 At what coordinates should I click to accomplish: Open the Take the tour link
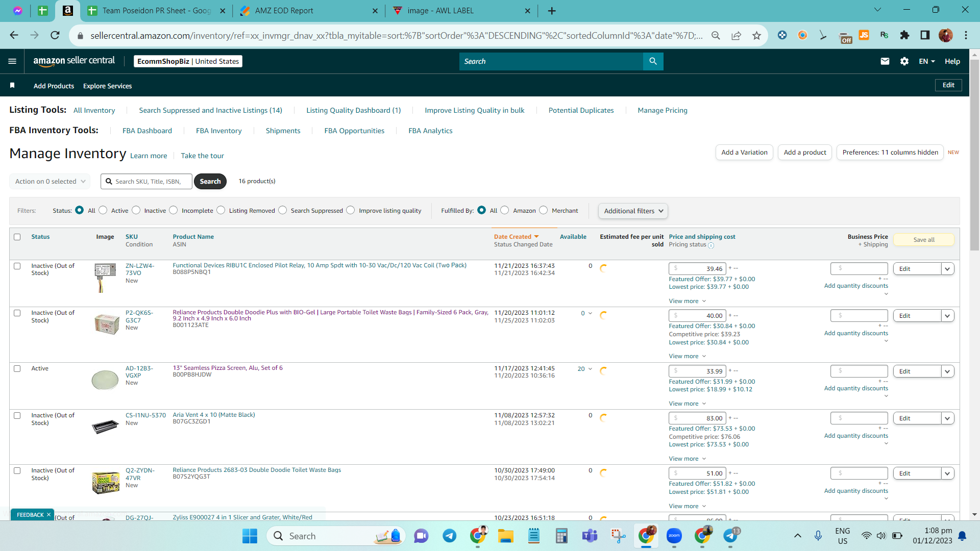tap(202, 156)
